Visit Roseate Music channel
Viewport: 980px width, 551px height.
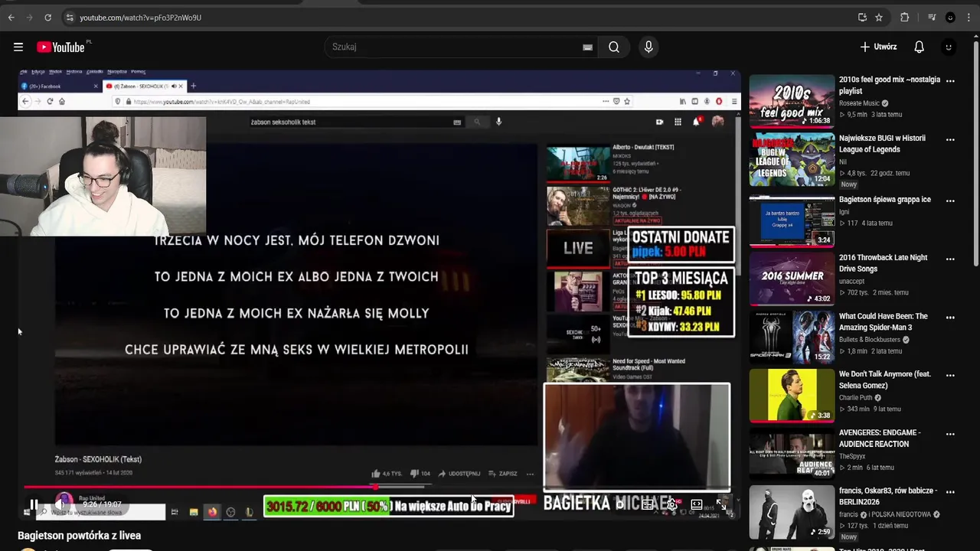(859, 103)
